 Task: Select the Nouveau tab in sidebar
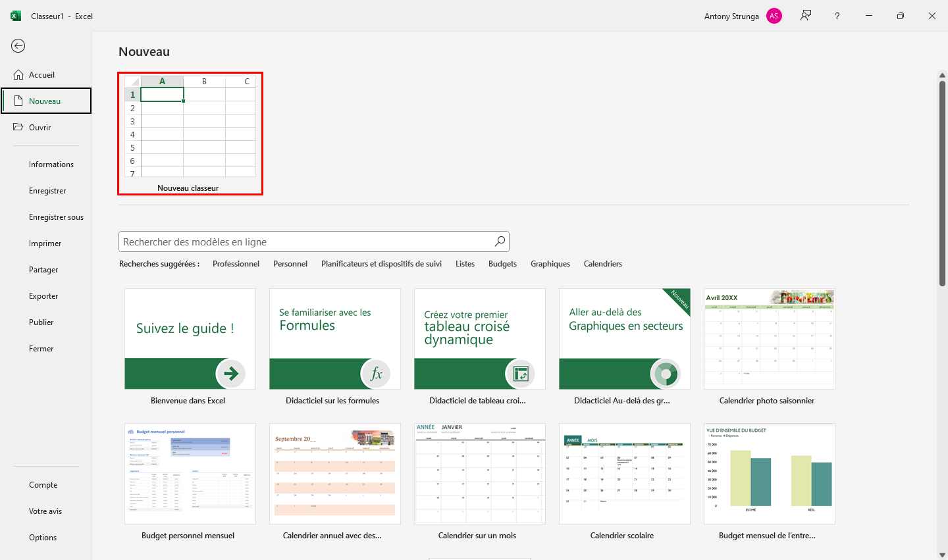45,101
